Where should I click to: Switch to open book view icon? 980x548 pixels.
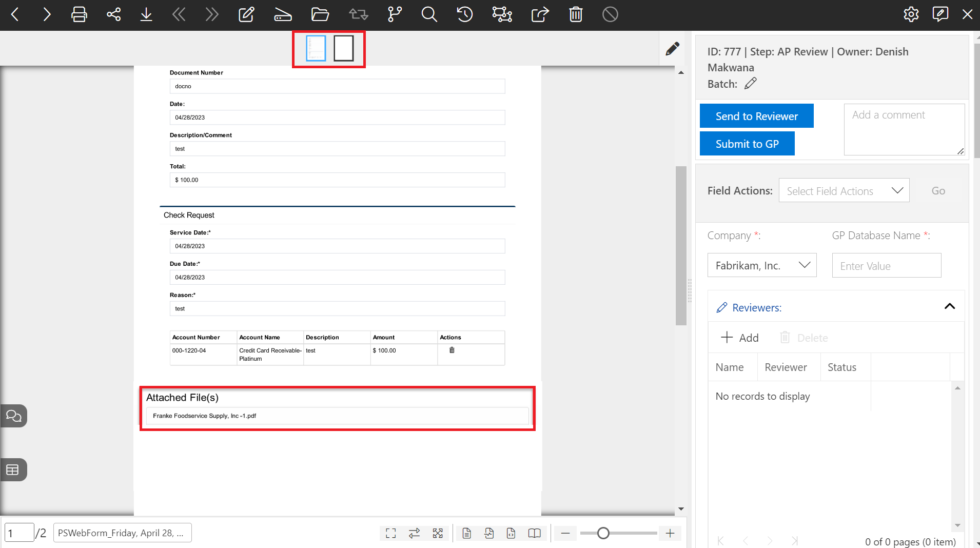click(534, 533)
